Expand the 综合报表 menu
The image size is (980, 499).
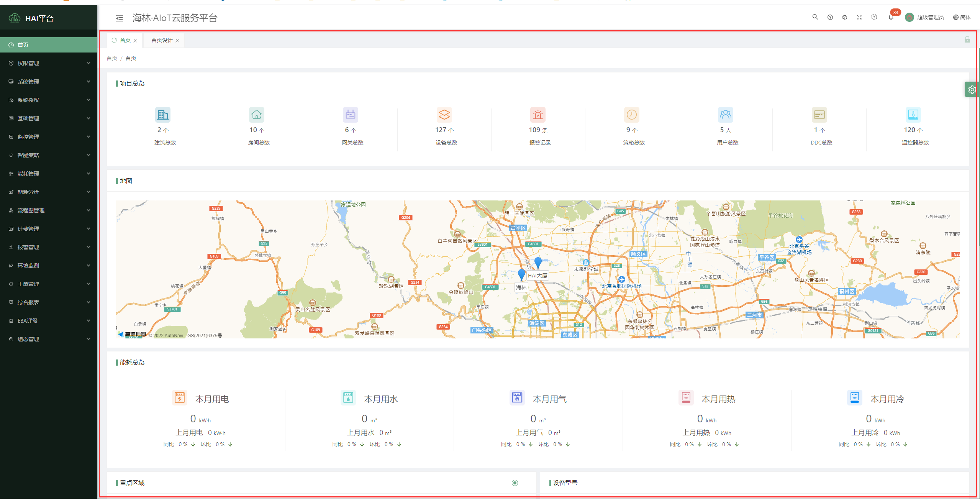(x=49, y=302)
